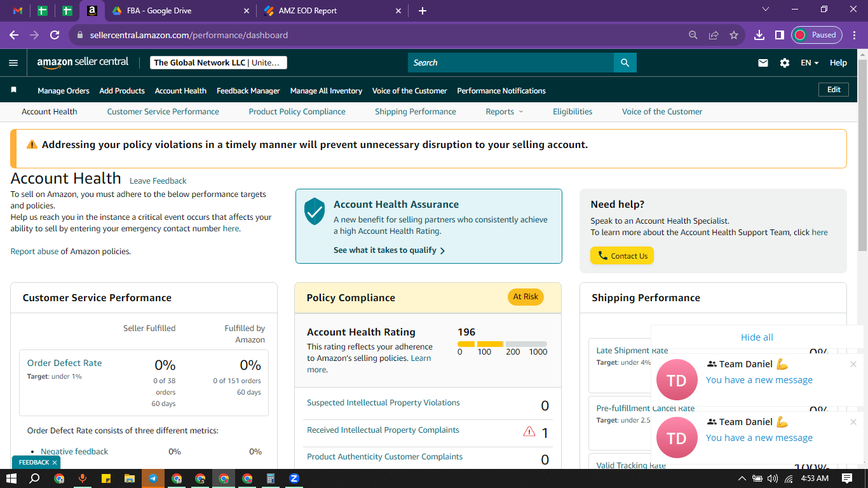Open the EN language dropdown

[810, 63]
